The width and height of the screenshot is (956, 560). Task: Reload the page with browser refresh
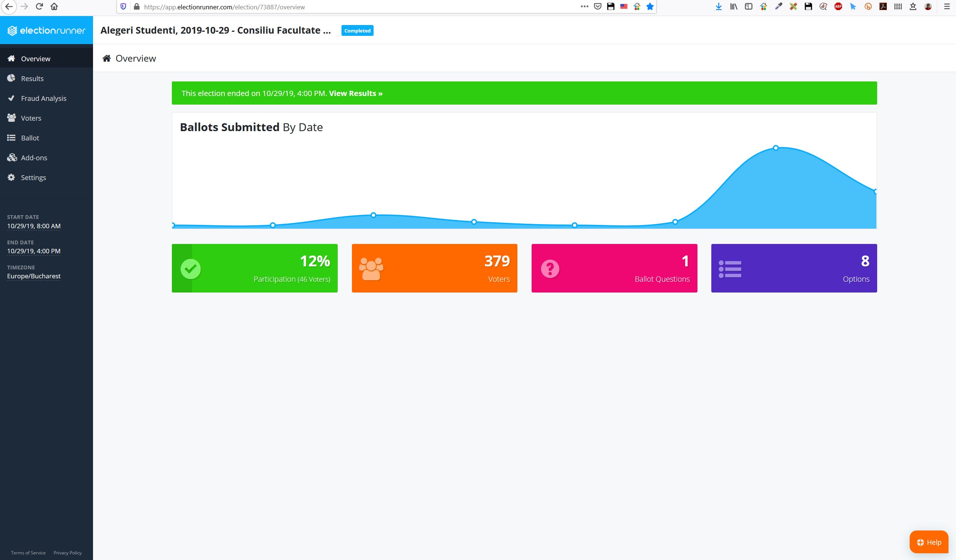[x=39, y=6]
